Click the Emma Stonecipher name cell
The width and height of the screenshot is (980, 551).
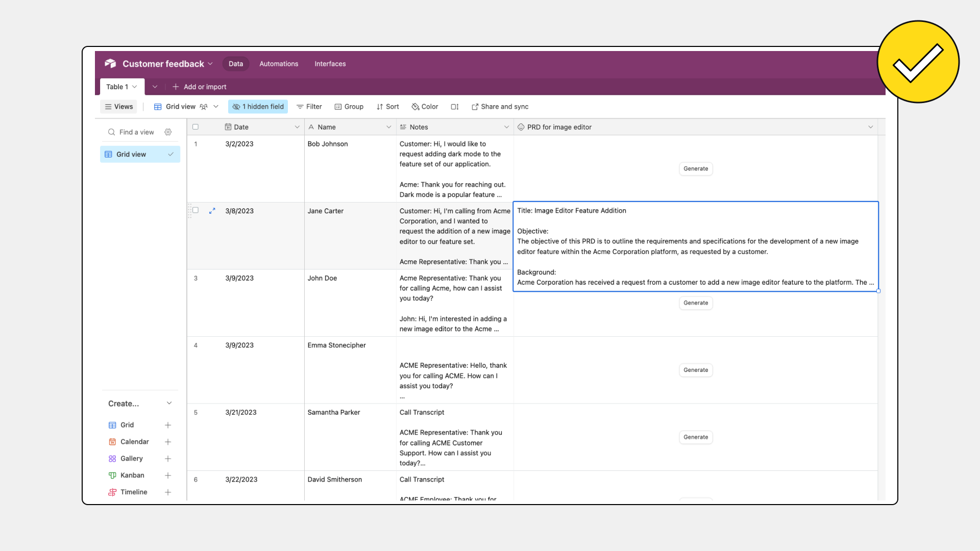[350, 370]
